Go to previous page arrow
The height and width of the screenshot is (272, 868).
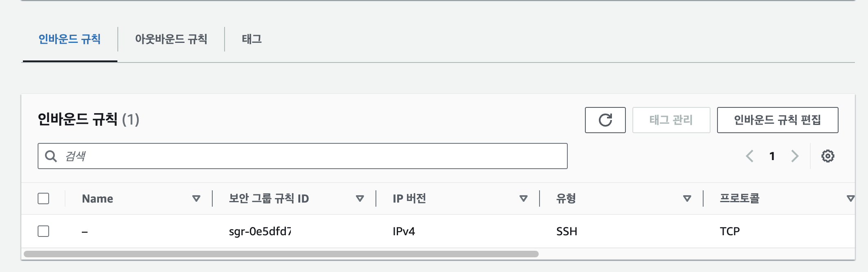750,156
